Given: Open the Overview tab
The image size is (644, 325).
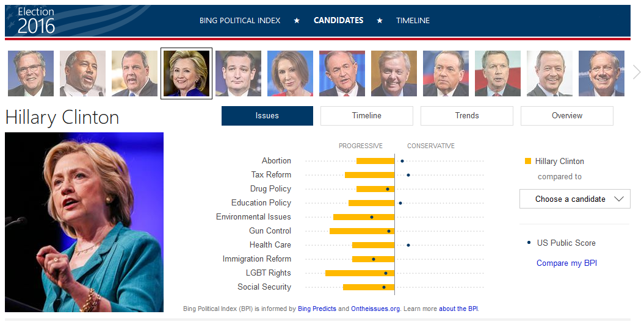Looking at the screenshot, I should (x=567, y=116).
